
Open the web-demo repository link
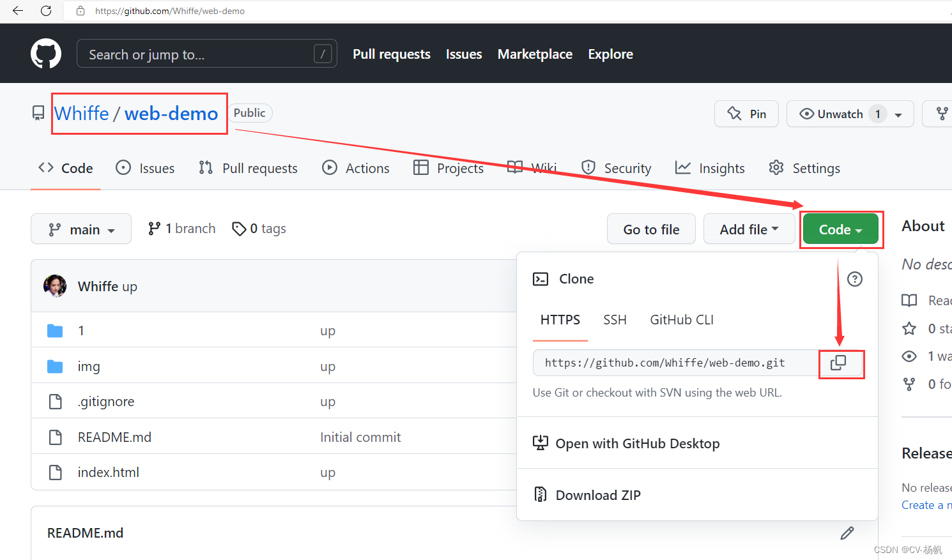[x=171, y=114]
